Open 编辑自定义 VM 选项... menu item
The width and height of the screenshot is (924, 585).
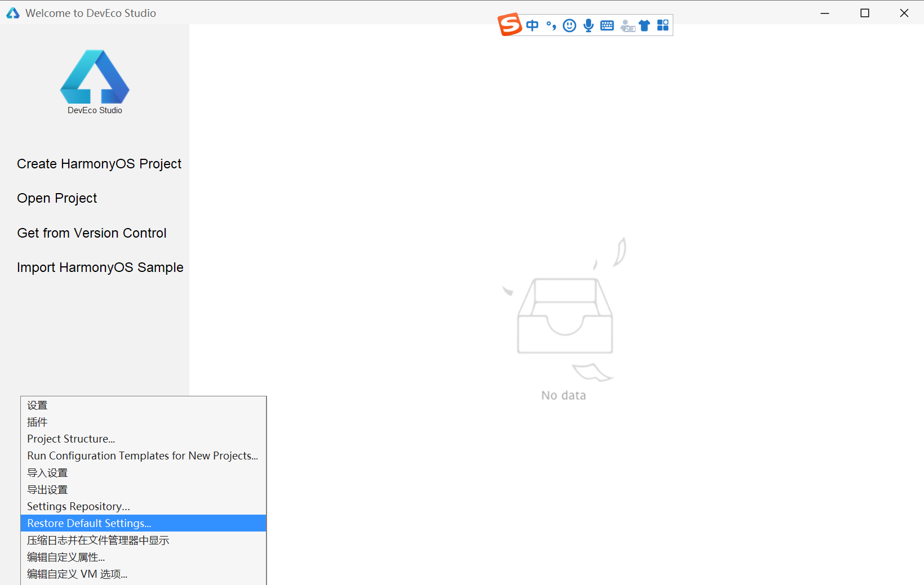pos(143,574)
